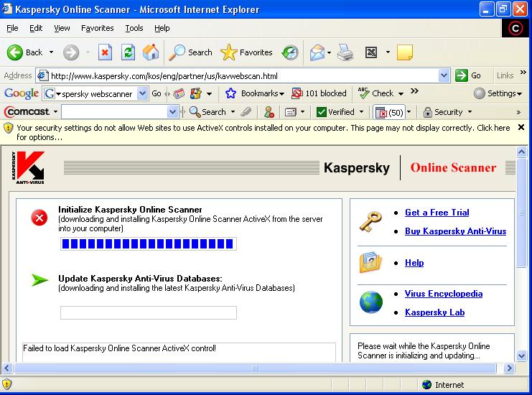This screenshot has width=532, height=395.
Task: Click the Comcast highlighter pen icon
Action: (246, 111)
